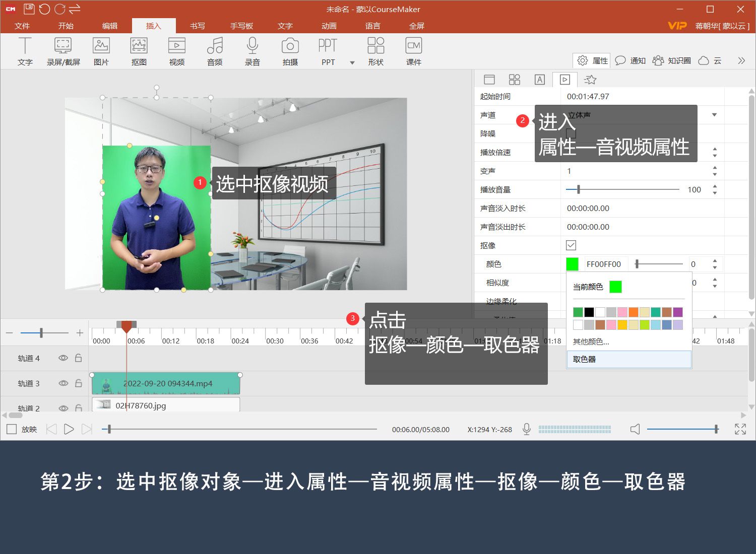This screenshot has height=554, width=756.
Task: Switch to the layout grid properties tab
Action: click(x=514, y=80)
